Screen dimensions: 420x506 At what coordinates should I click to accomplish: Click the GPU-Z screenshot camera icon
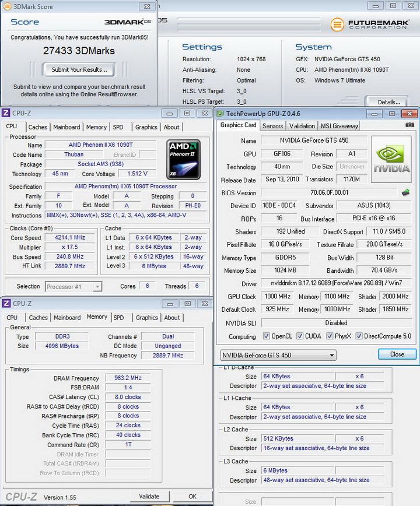coord(409,125)
